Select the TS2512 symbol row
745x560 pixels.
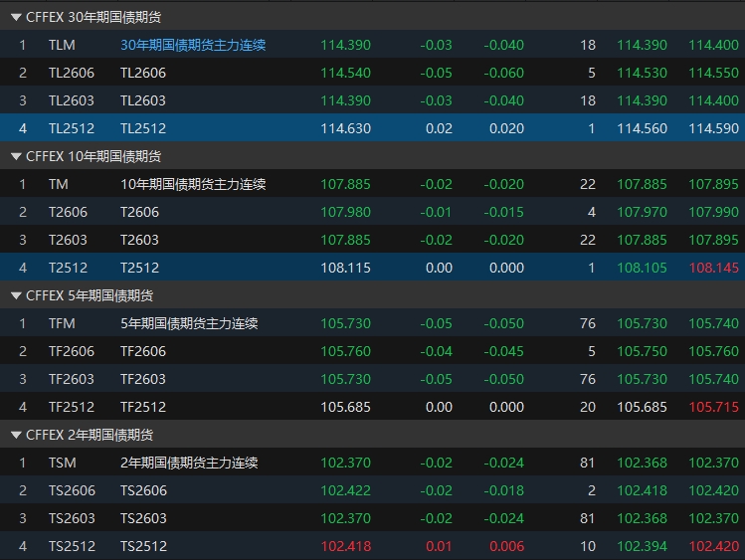[x=372, y=546]
